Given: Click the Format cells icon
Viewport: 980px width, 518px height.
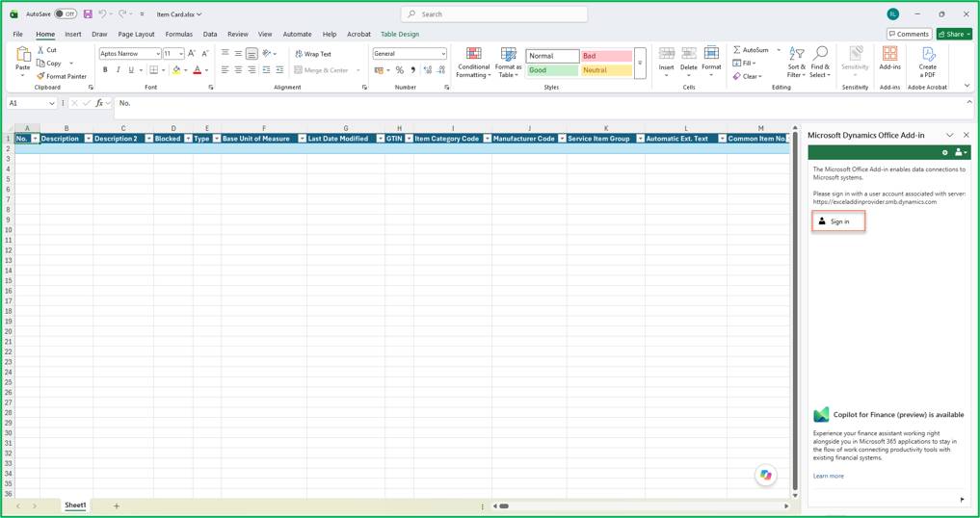Looking at the screenshot, I should [711, 54].
